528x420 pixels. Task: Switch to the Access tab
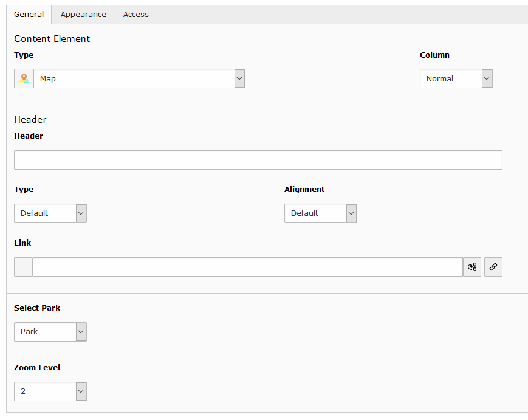[x=135, y=15]
